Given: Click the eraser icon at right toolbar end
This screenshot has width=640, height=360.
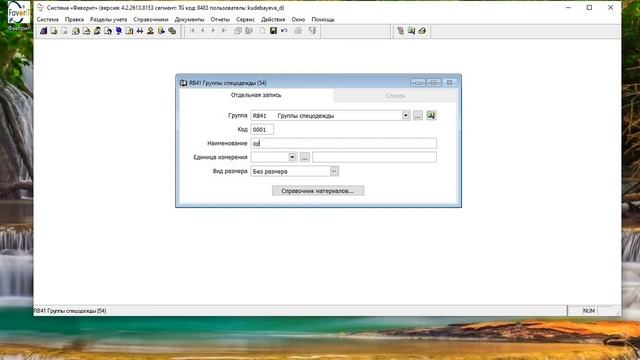Looking at the screenshot, I should (x=422, y=31).
